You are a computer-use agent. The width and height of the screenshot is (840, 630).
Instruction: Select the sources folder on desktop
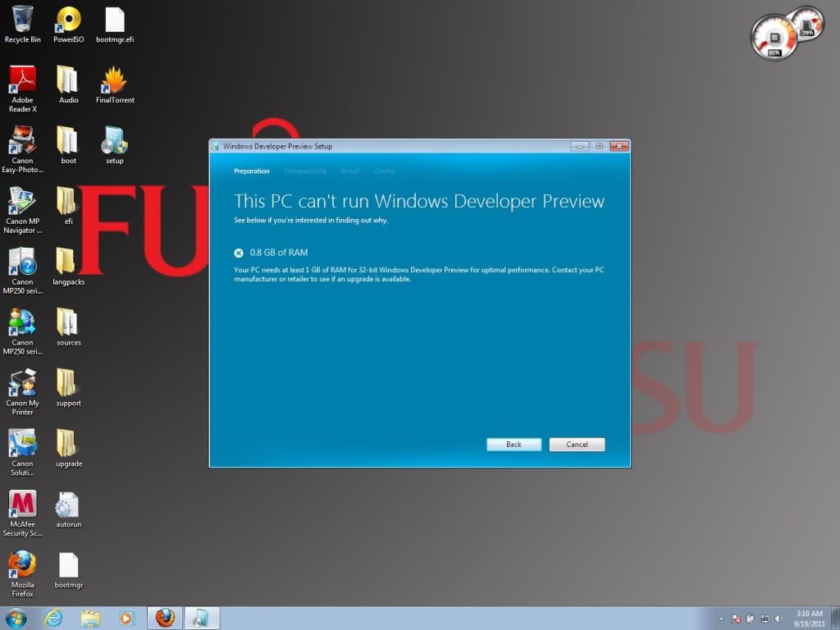[69, 326]
